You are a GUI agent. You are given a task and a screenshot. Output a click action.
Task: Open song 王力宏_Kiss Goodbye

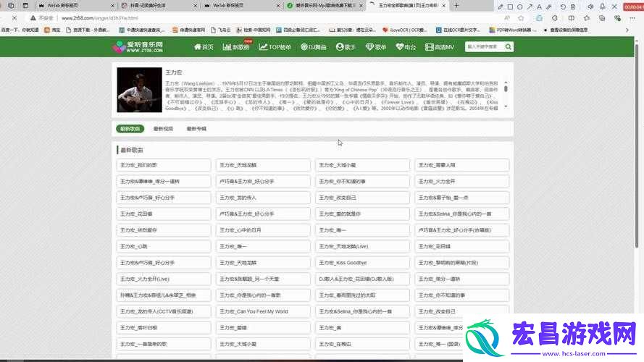[363, 263]
